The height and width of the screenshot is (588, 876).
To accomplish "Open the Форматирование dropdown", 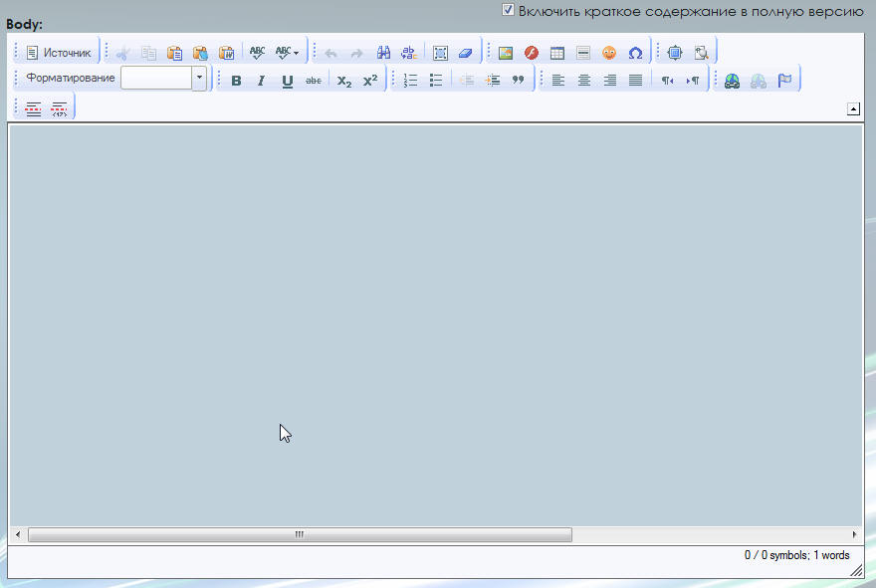I will (199, 79).
